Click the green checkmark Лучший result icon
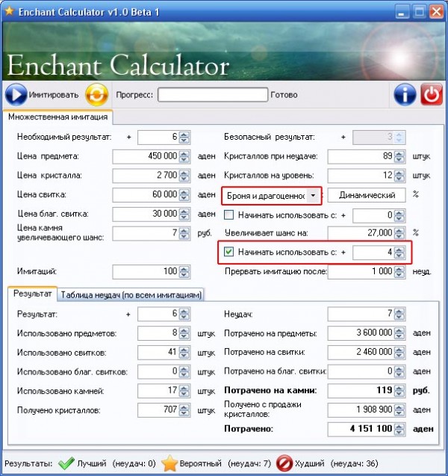The image size is (448, 476). (x=66, y=463)
